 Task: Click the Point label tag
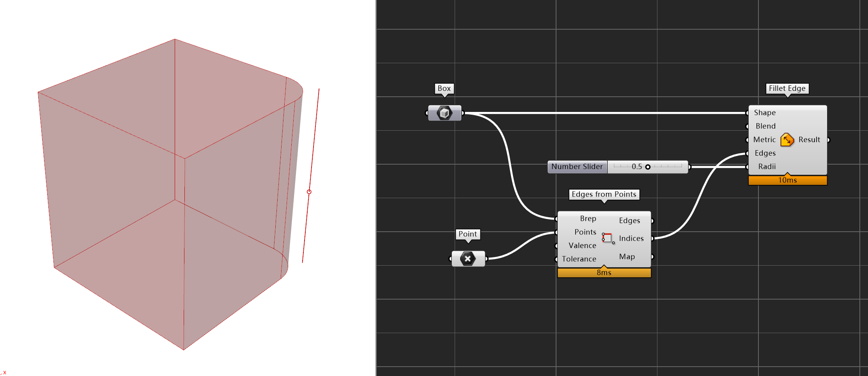(x=468, y=234)
